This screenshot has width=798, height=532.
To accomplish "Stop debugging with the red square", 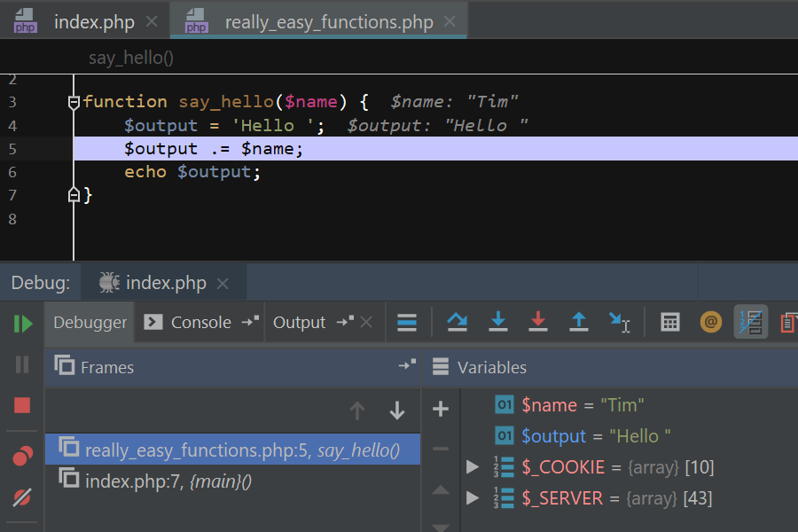I will click(22, 406).
